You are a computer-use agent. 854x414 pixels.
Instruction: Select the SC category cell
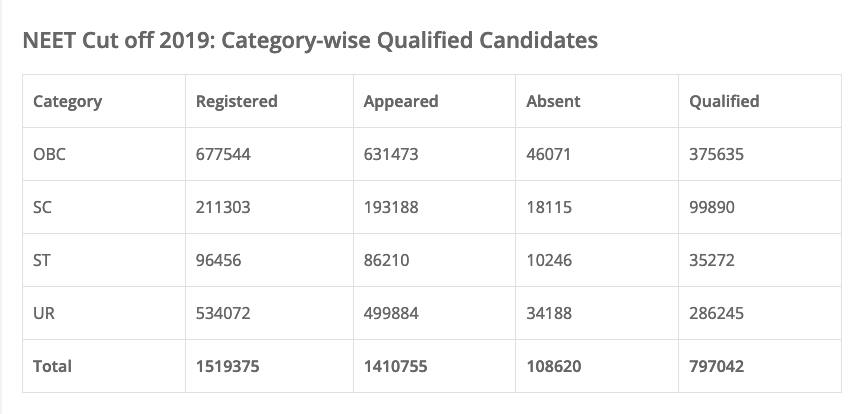[x=43, y=207]
